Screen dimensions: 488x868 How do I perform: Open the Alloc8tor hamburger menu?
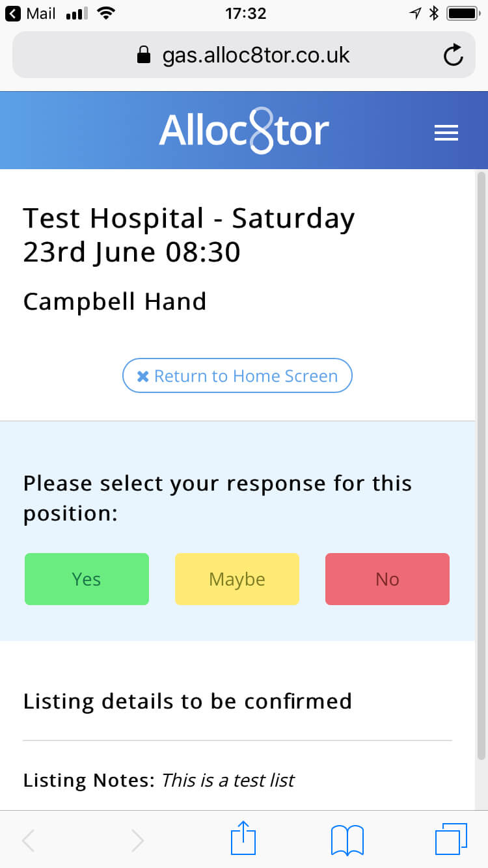click(x=446, y=132)
